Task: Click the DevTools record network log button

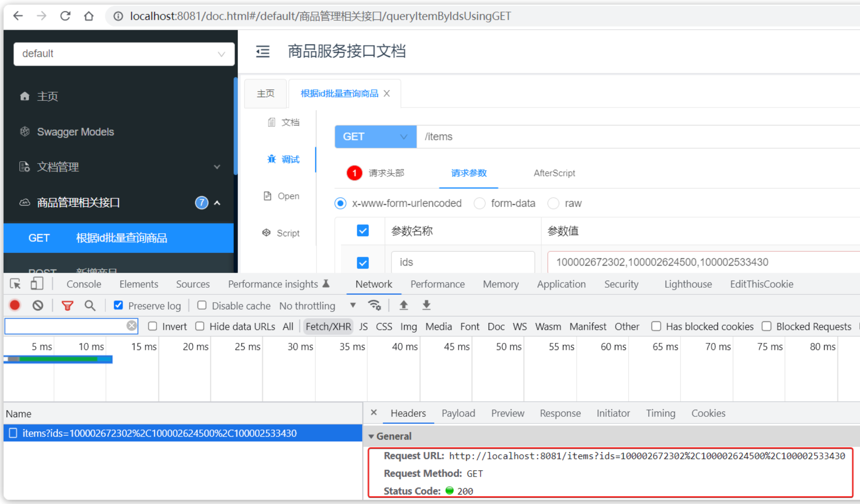Action: 15,306
